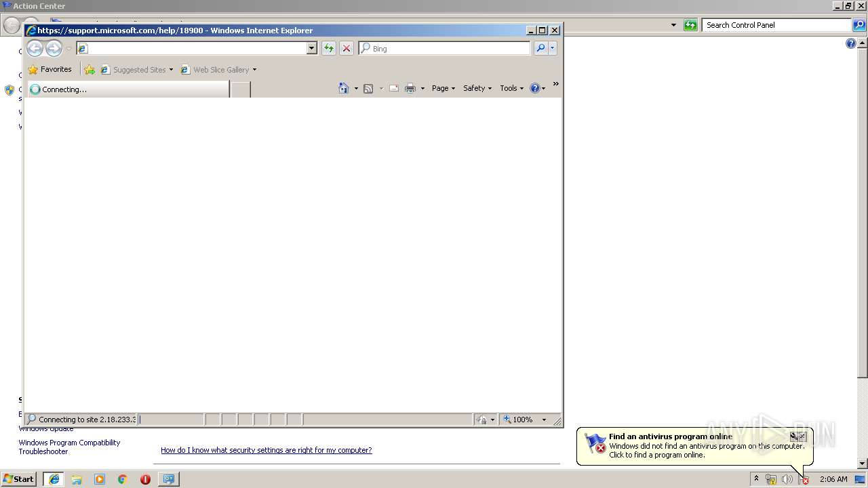This screenshot has height=488, width=868.
Task: Launch Google Chrome from taskbar
Action: coord(122,479)
